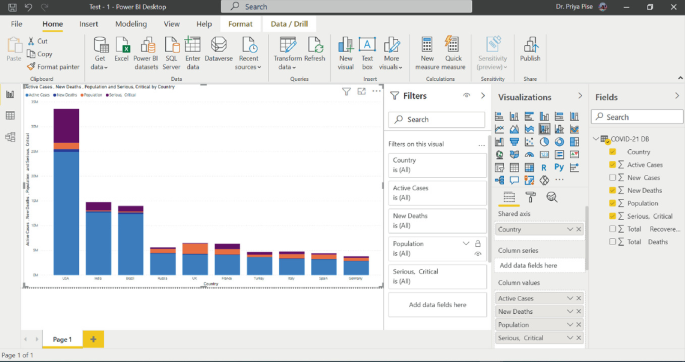
Task: Switch to Data view in left sidebar
Action: click(10, 115)
